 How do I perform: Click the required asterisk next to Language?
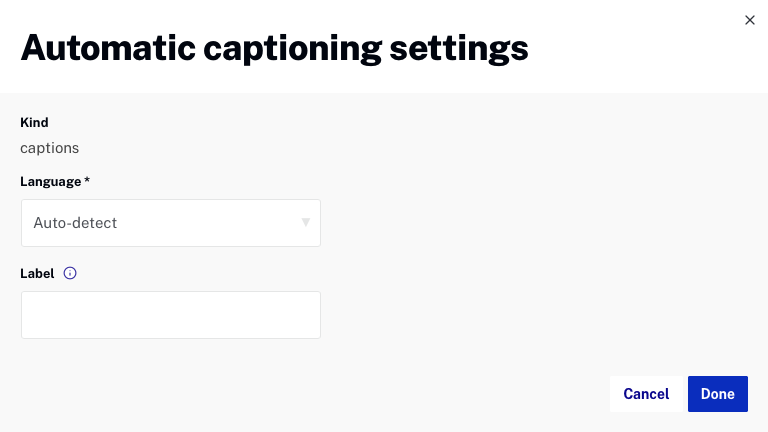click(x=87, y=180)
